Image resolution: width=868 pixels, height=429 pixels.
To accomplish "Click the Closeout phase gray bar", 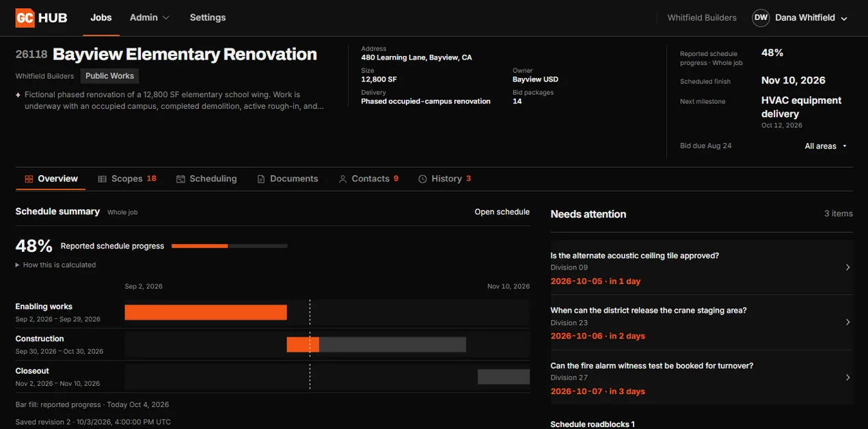I will point(504,377).
